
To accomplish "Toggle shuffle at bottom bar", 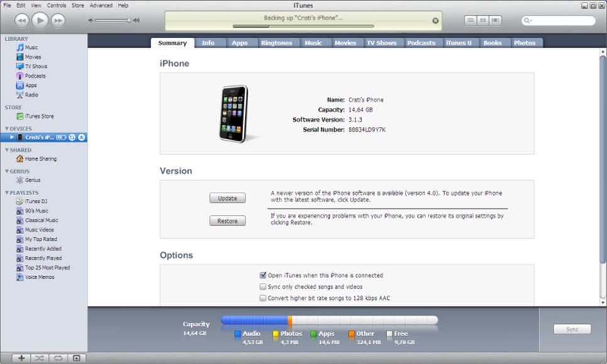I will 40,358.
